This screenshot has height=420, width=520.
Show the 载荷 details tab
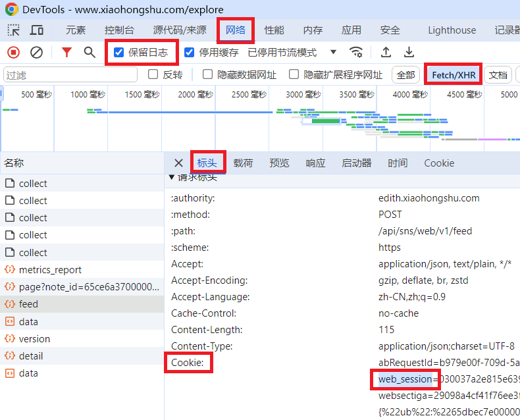pos(243,163)
